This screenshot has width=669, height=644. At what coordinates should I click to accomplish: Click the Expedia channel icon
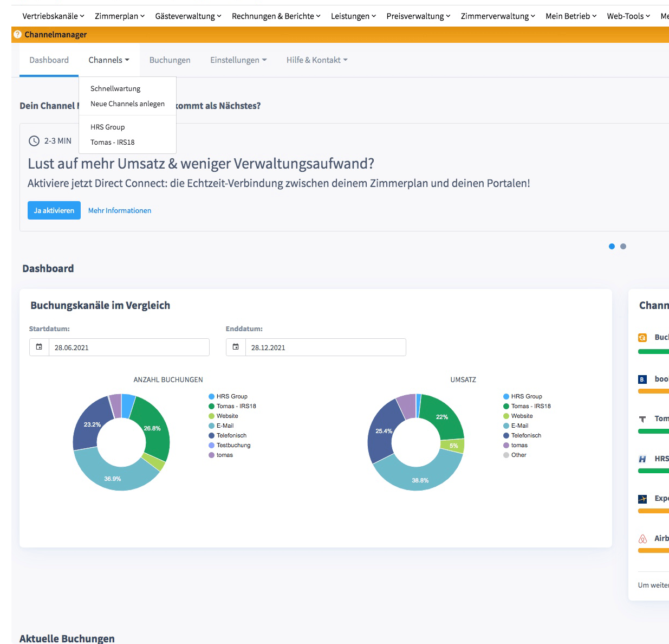[x=642, y=499]
